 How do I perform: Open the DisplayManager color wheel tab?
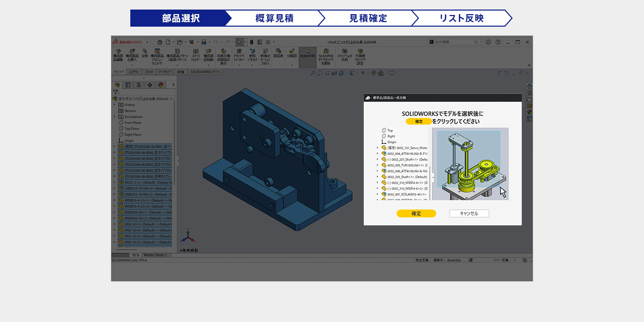[x=160, y=85]
